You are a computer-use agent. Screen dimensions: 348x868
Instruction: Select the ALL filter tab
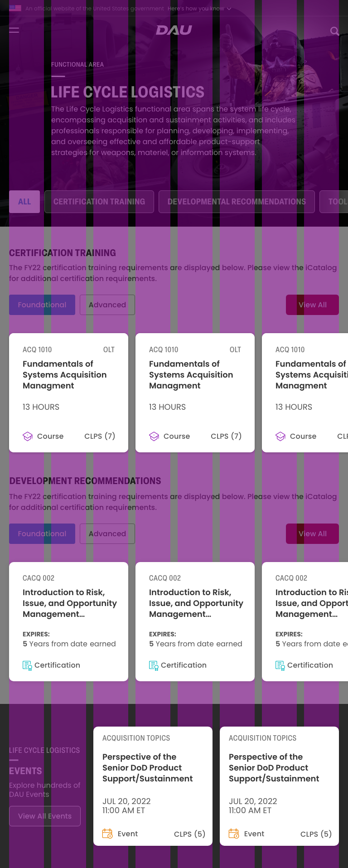[x=24, y=202]
